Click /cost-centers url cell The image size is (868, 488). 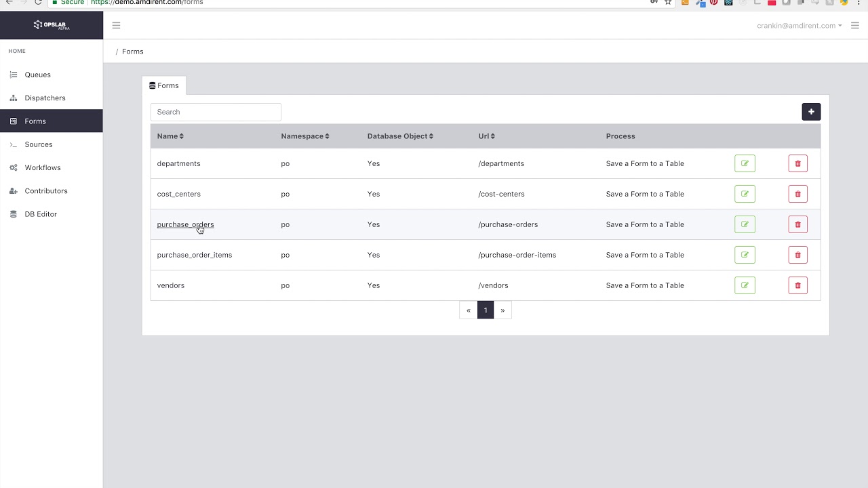(501, 194)
